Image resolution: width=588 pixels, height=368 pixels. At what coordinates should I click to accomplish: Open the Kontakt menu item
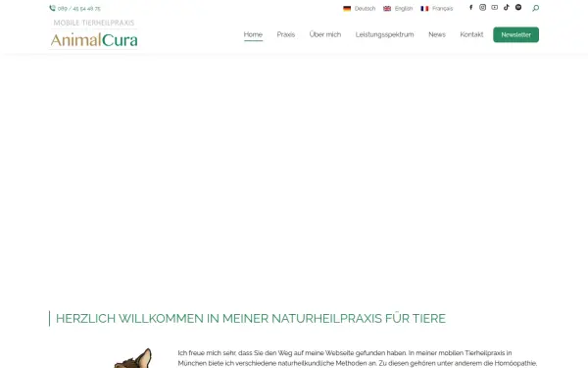471,34
